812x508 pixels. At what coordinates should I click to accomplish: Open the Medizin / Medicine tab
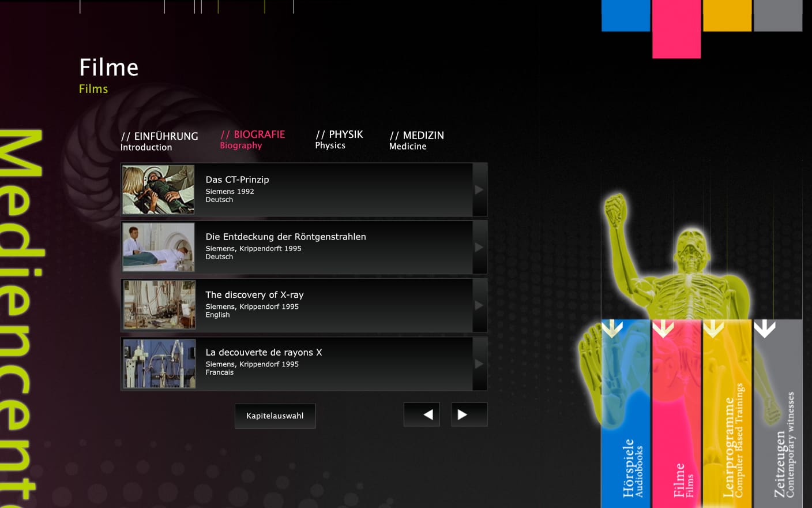tap(416, 140)
